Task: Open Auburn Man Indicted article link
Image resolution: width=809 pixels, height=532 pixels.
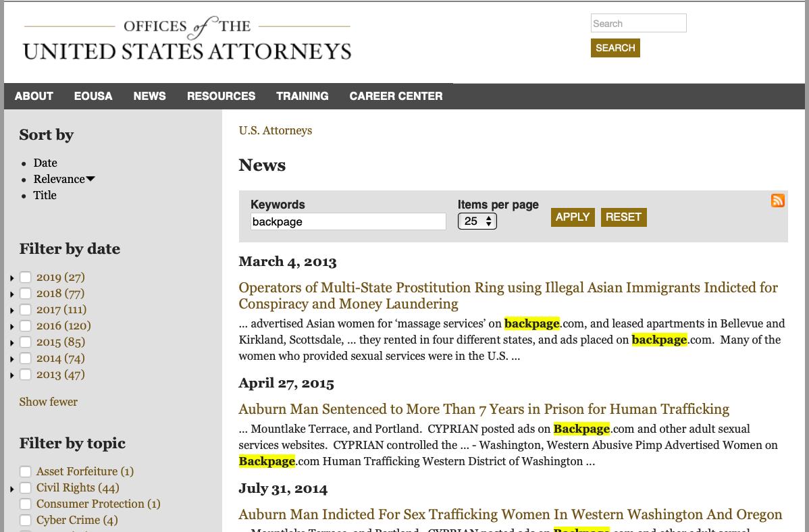Action: point(511,514)
